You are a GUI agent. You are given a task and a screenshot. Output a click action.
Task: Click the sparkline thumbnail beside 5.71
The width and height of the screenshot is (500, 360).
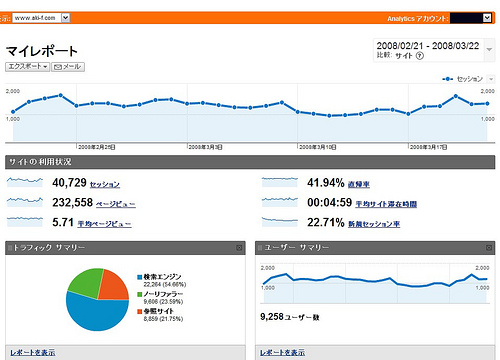click(25, 221)
